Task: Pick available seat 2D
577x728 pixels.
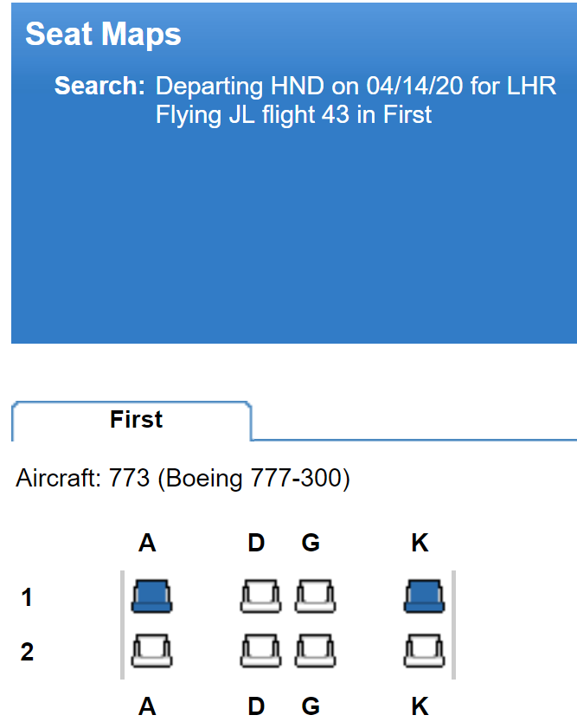Action: [260, 651]
